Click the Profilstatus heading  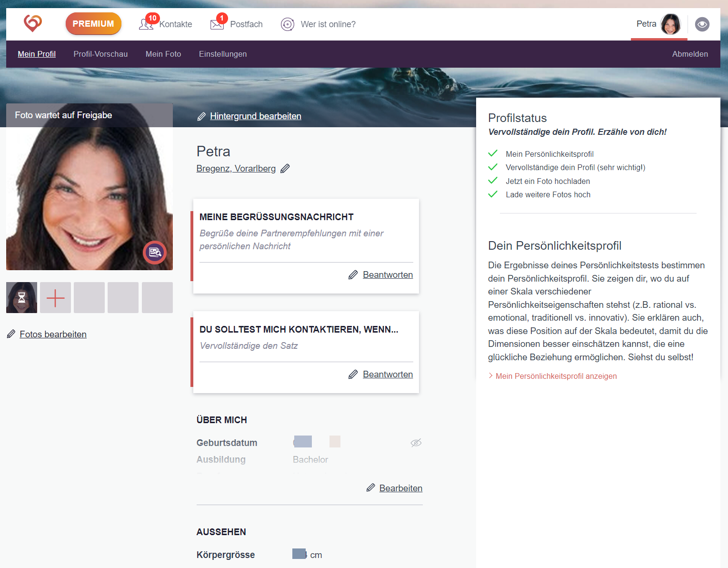pos(518,118)
